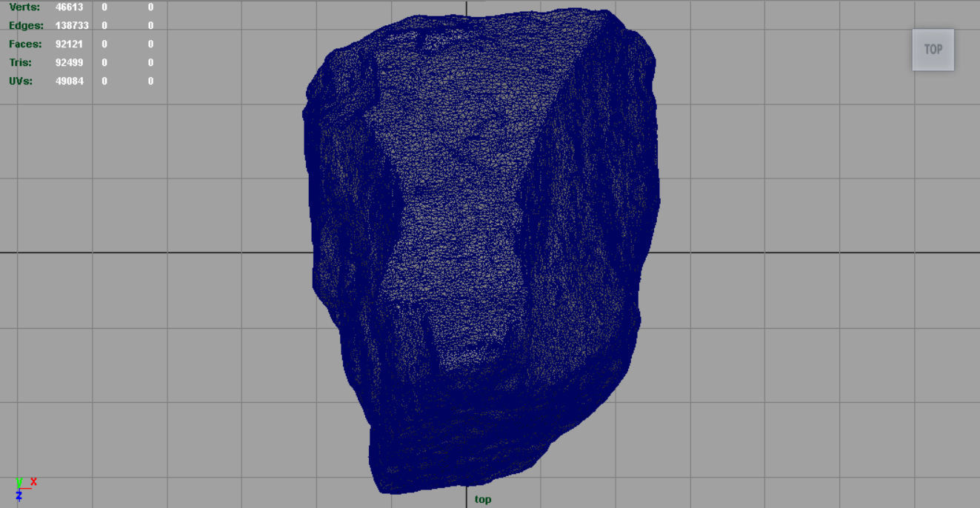Select the dark blue rock wireframe mesh
This screenshot has height=508, width=980.
click(481, 250)
